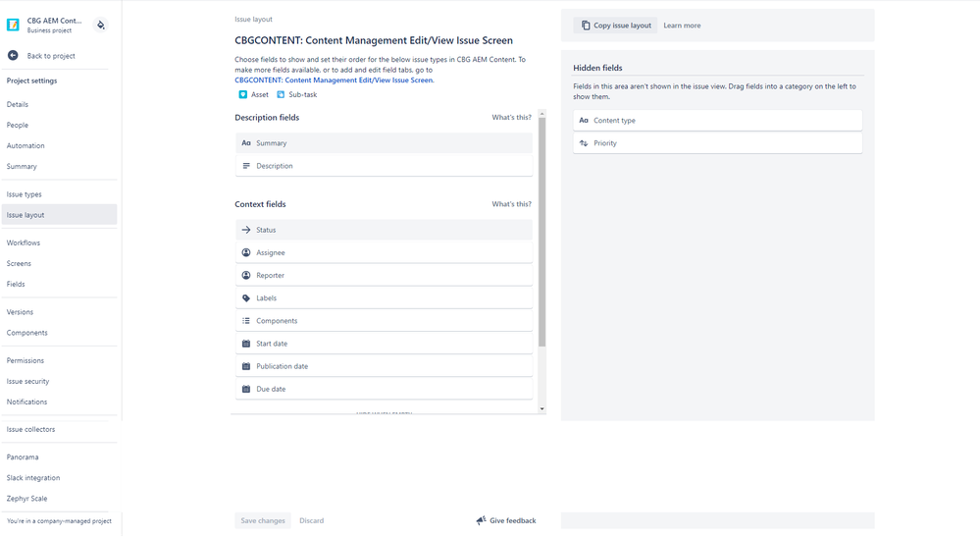Click the Discard button
Viewport: 980px width, 537px height.
tap(311, 520)
